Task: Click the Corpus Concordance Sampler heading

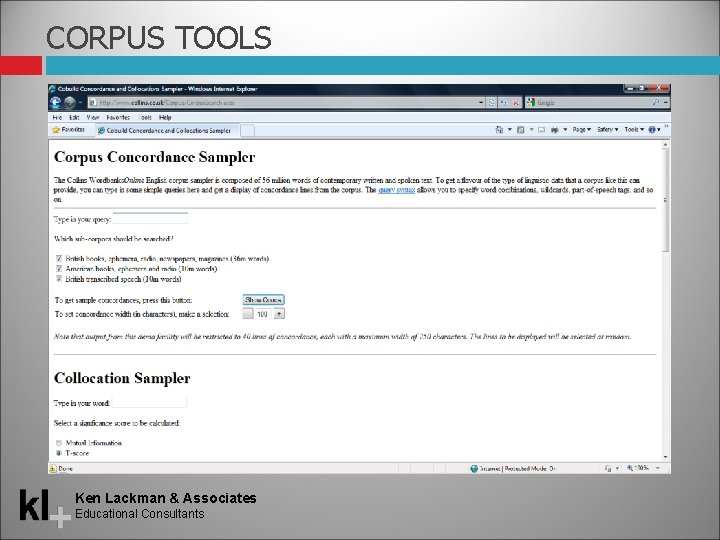Action: [154, 157]
